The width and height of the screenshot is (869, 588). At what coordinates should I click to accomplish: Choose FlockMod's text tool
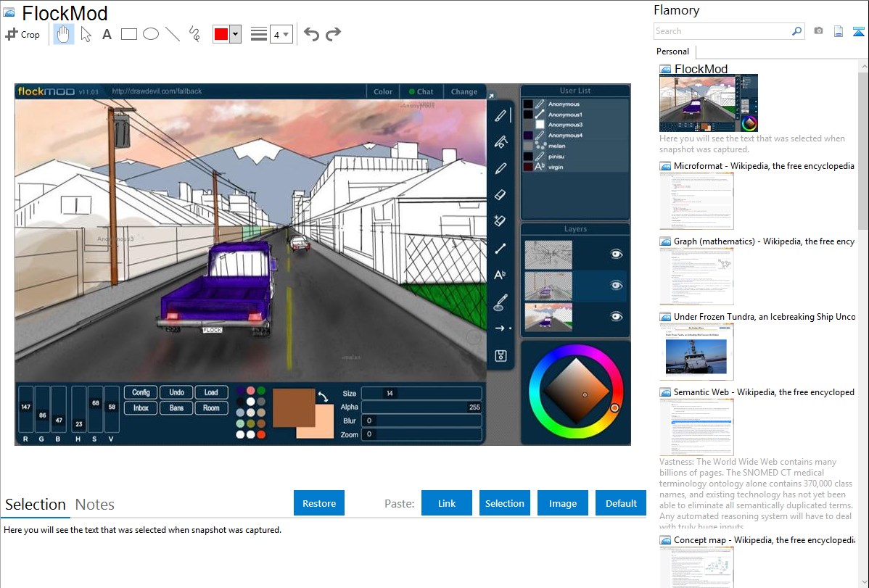pos(500,275)
